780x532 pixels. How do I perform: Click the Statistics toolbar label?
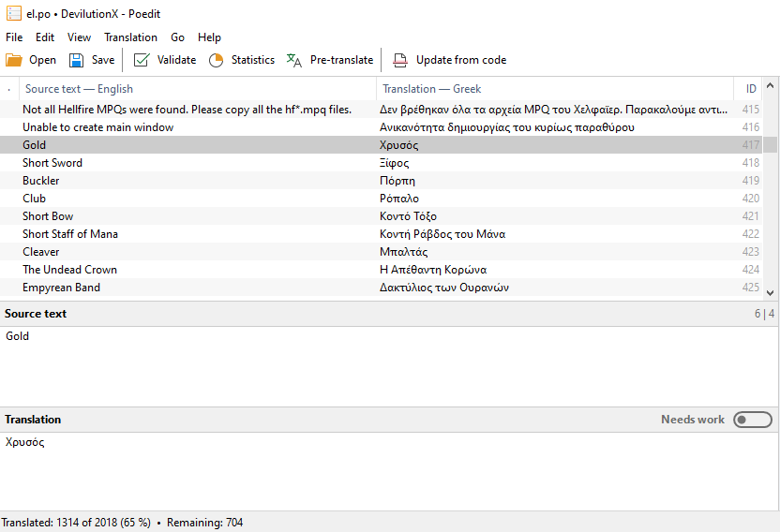coord(253,60)
